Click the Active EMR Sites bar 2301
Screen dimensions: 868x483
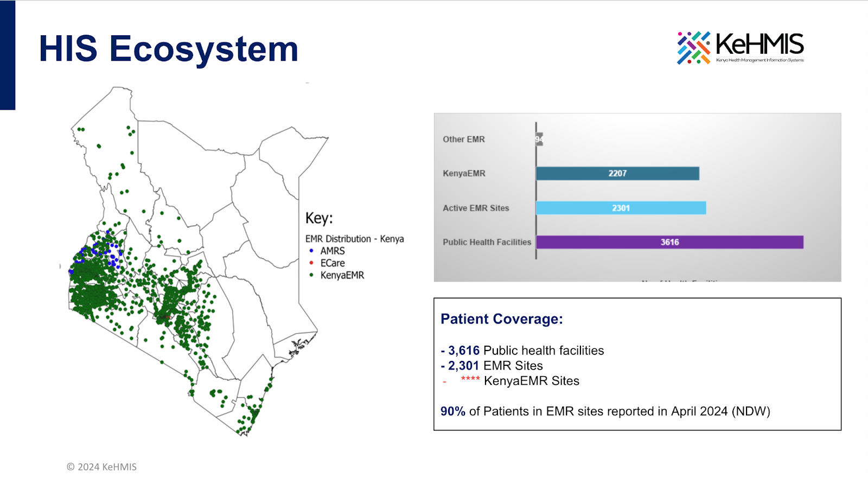coord(621,208)
